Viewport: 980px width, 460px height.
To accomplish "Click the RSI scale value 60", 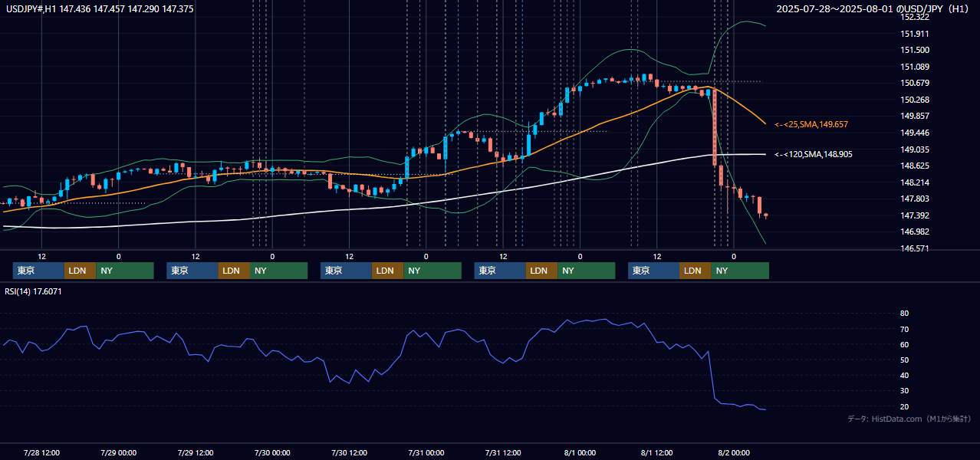I will click(x=905, y=344).
